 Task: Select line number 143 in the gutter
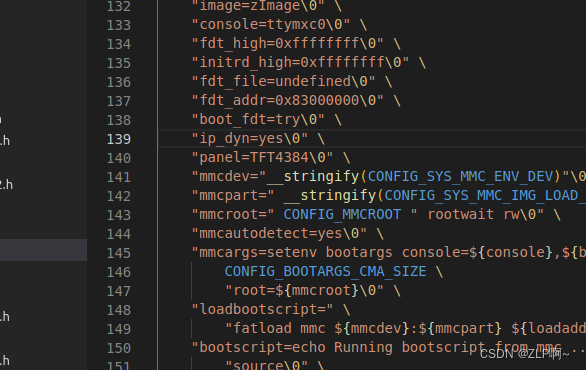click(119, 215)
